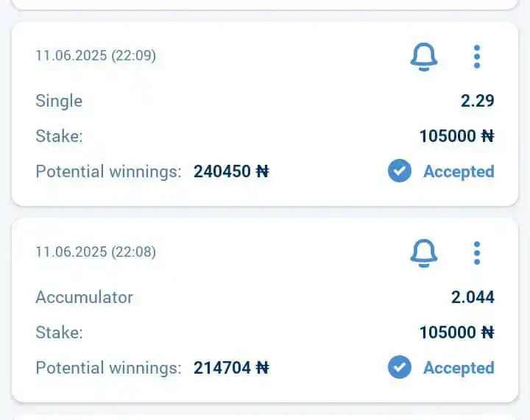Click the 105000 ₦ stake on Accumulator bet
530x420 pixels.
[x=456, y=332]
